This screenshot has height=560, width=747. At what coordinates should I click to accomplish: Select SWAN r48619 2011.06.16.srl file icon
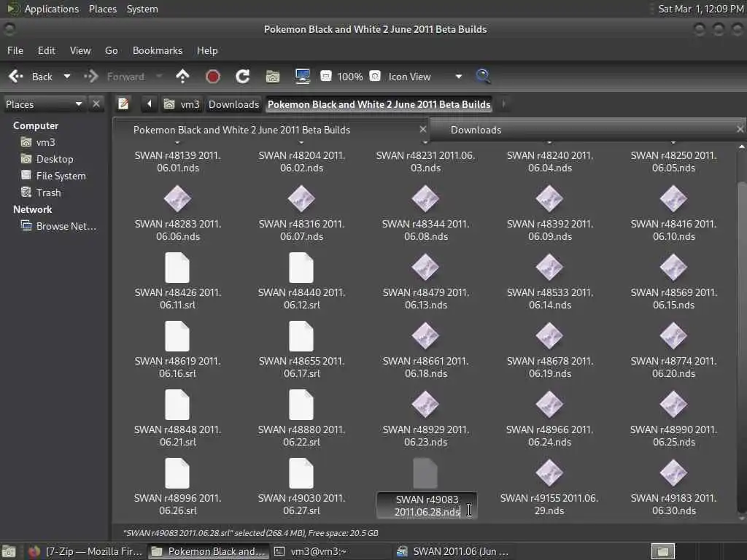click(x=177, y=336)
